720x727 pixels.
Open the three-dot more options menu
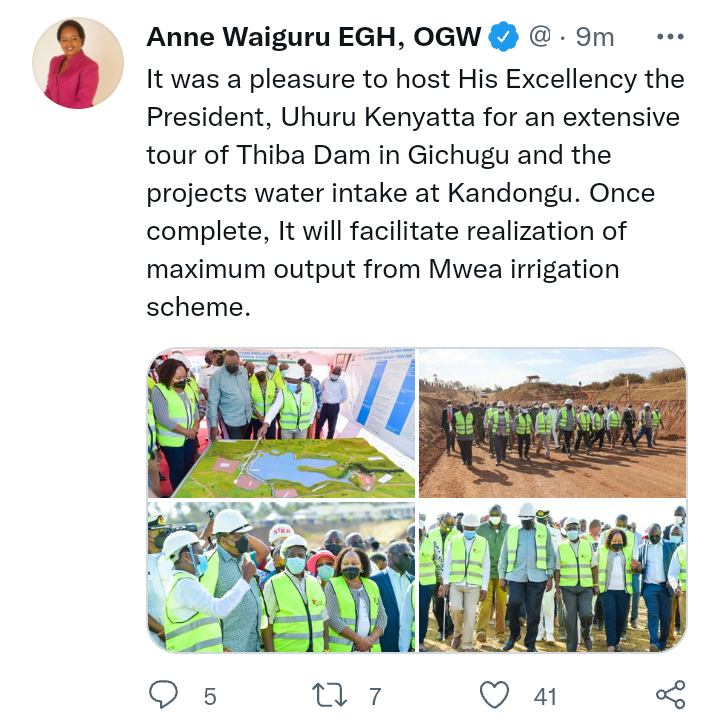[670, 37]
